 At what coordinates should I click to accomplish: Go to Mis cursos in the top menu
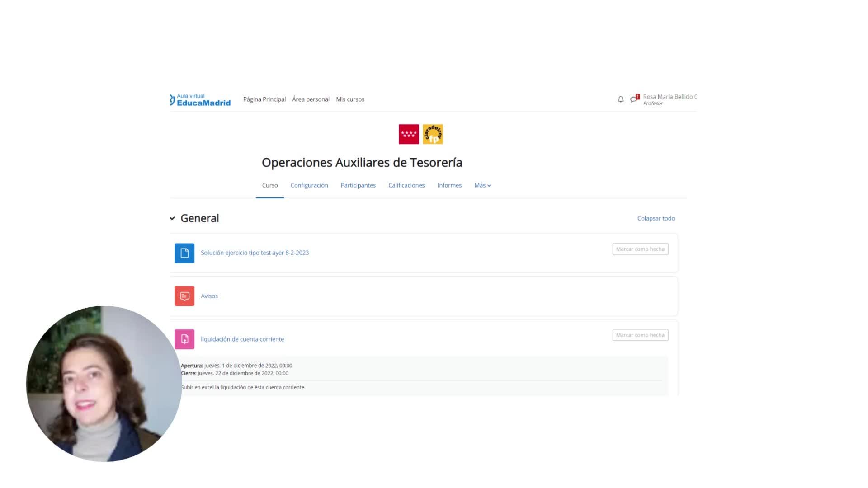350,99
